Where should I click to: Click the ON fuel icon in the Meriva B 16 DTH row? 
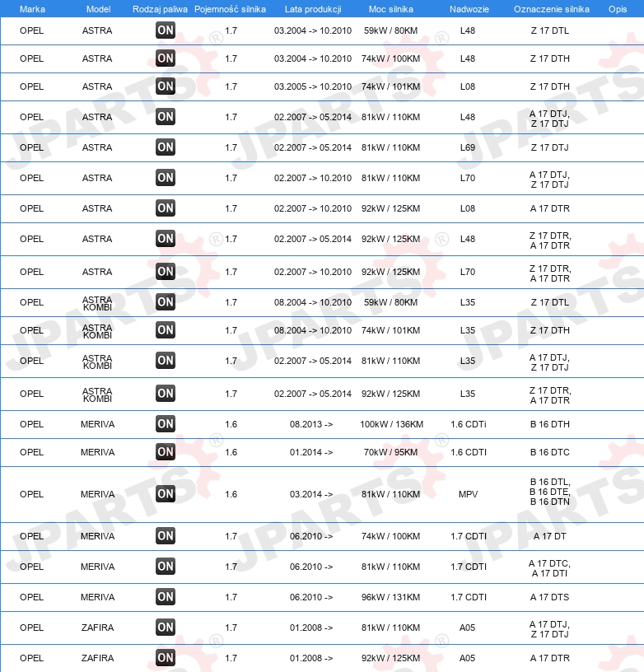tap(166, 424)
